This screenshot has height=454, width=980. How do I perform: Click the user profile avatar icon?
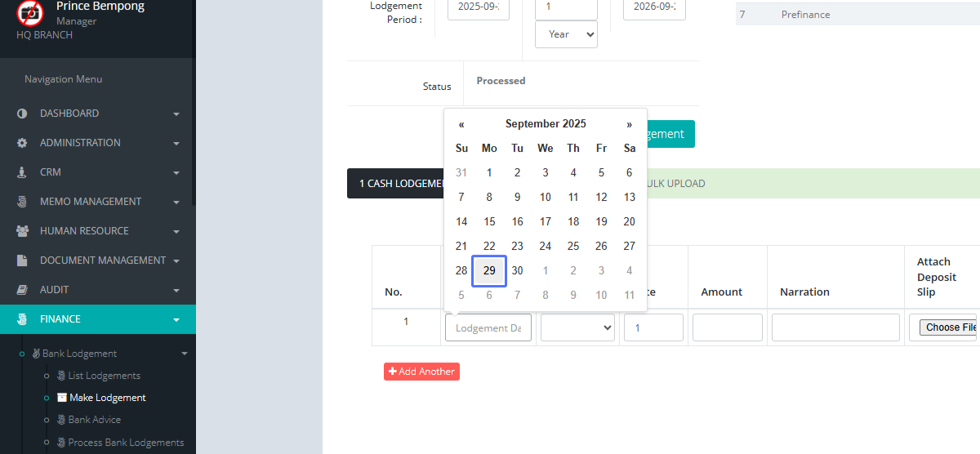(30, 13)
